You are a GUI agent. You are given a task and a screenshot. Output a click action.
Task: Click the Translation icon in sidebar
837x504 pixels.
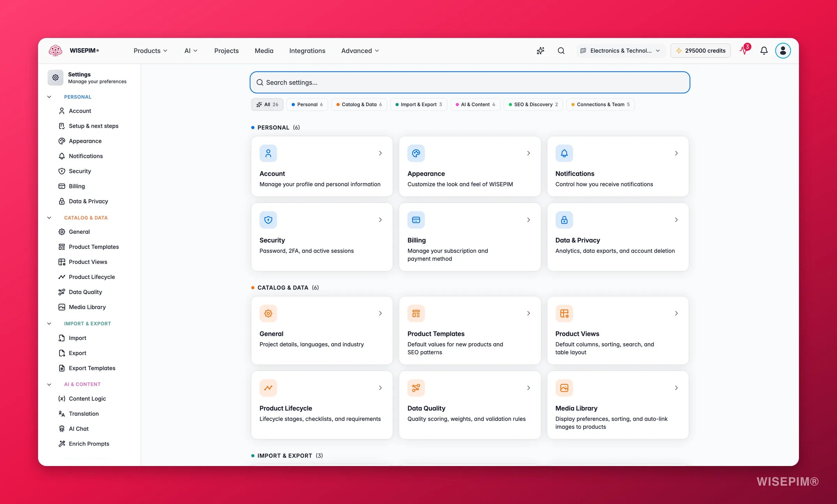62,414
